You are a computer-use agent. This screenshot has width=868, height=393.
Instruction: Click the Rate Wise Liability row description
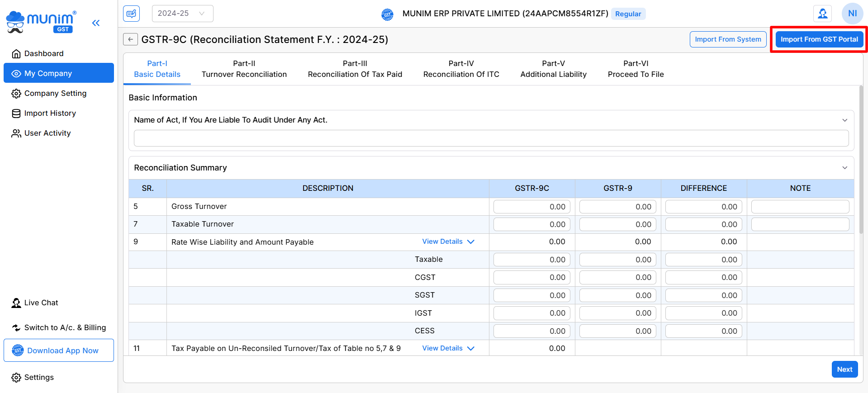point(242,242)
